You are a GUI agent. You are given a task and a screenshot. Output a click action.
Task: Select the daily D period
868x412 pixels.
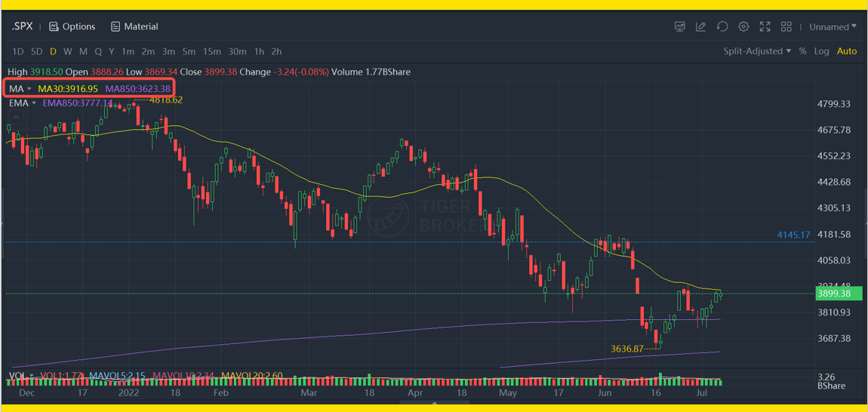[x=53, y=51]
